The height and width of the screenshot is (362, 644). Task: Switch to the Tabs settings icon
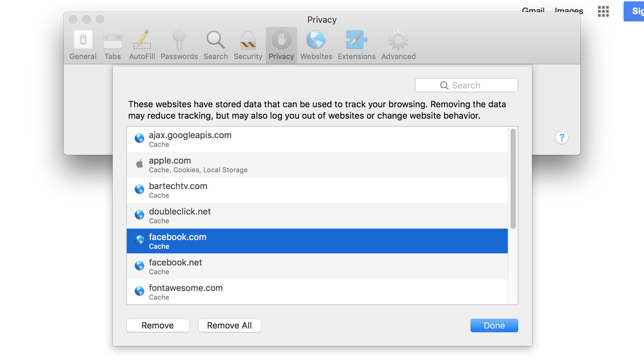[112, 44]
